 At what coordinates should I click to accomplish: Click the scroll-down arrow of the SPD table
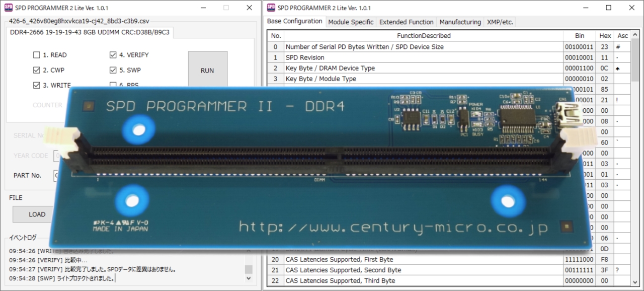[635, 281]
